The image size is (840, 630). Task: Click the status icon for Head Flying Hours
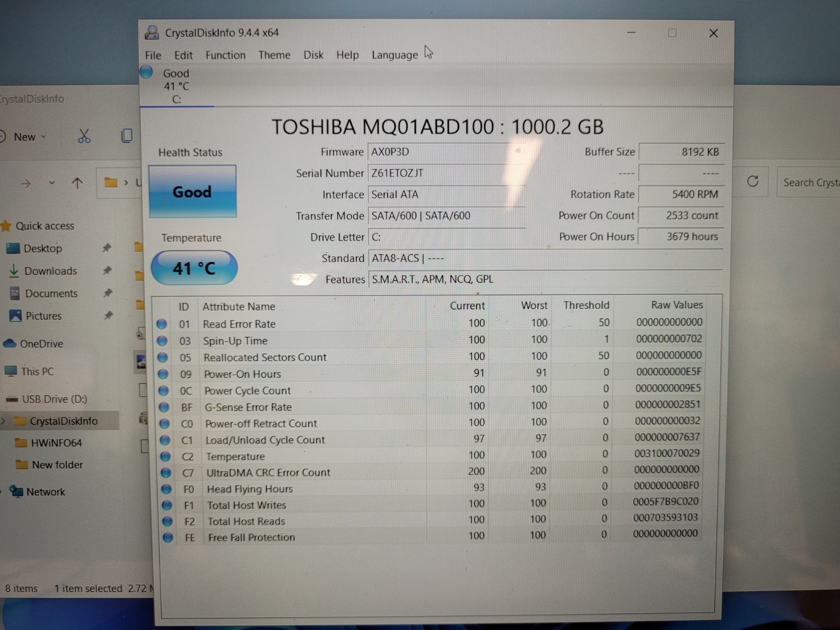166,489
